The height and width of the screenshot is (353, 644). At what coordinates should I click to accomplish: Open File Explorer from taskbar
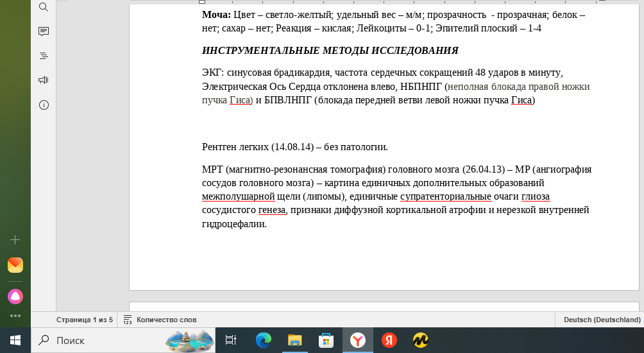(294, 340)
